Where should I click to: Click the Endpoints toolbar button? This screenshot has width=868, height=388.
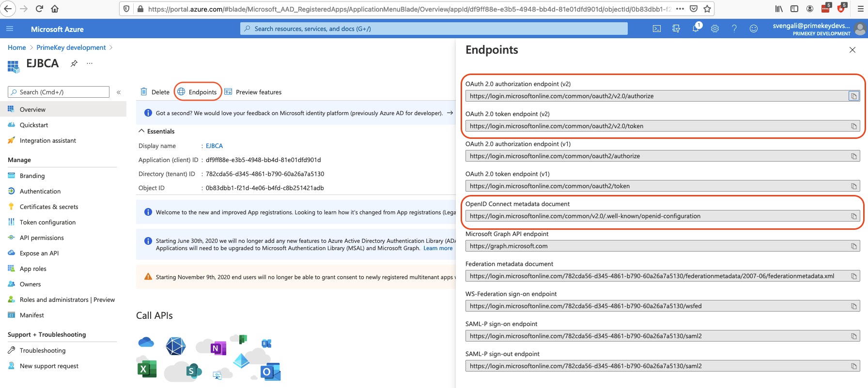click(198, 92)
